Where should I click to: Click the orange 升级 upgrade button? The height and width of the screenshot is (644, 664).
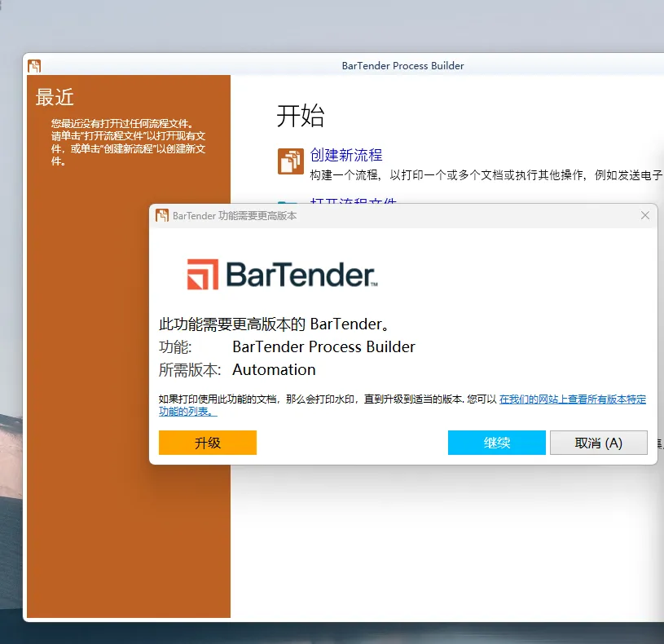point(208,443)
